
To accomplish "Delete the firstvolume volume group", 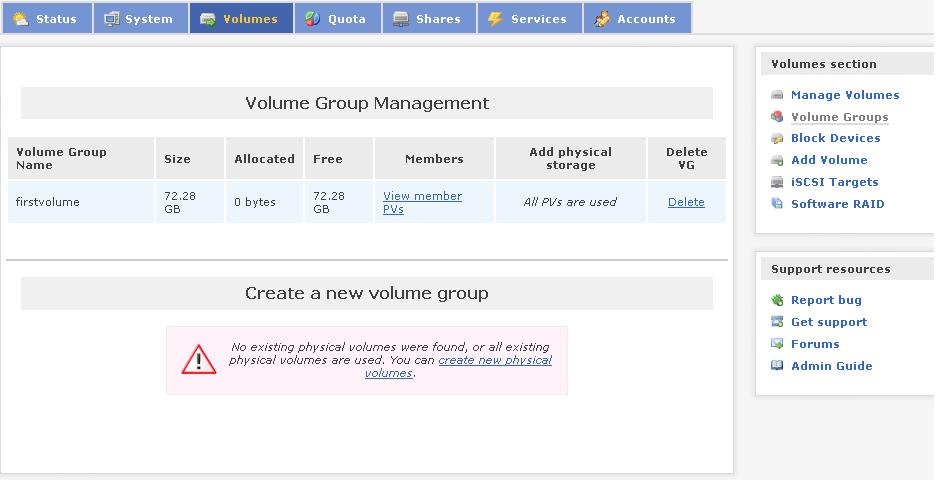I will click(686, 202).
